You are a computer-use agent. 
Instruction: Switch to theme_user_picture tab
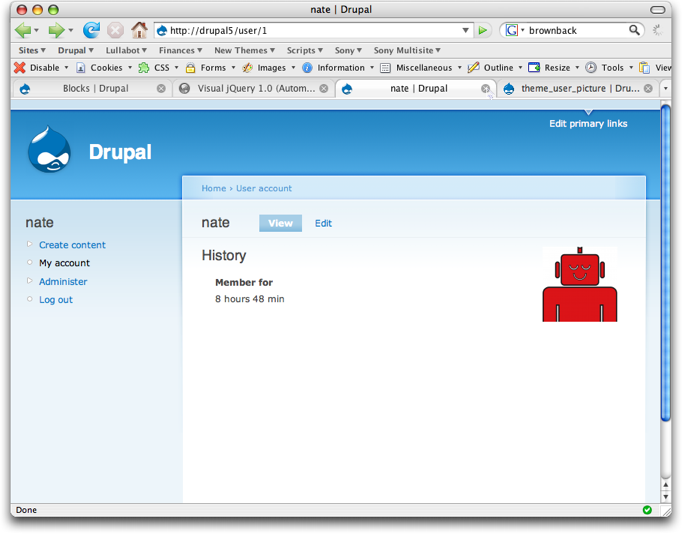(x=580, y=89)
